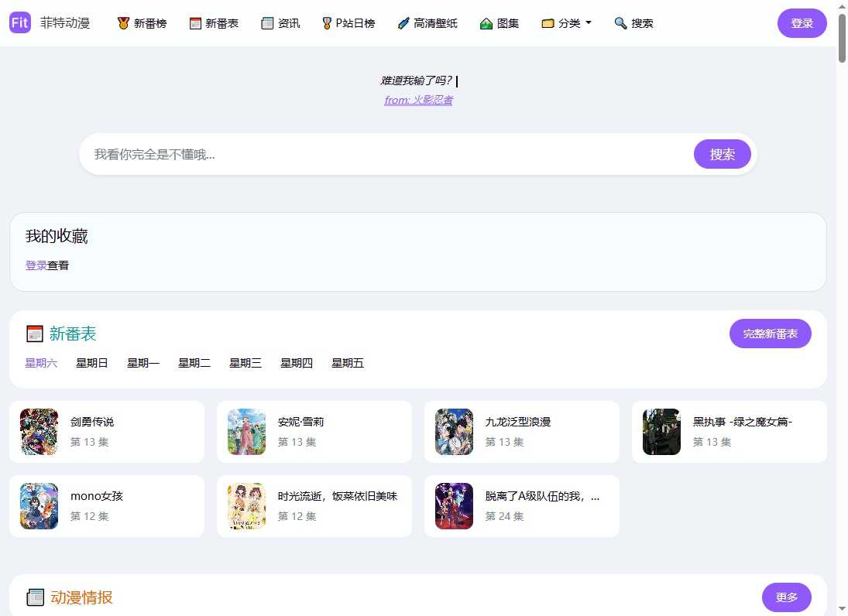Click the P站日榜 trophy icon

(327, 23)
